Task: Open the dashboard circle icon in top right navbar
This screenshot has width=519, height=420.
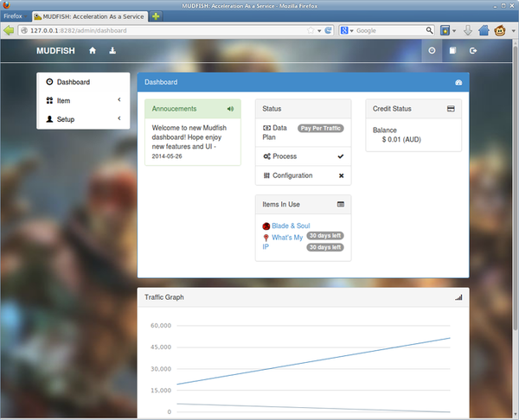Action: click(x=432, y=51)
